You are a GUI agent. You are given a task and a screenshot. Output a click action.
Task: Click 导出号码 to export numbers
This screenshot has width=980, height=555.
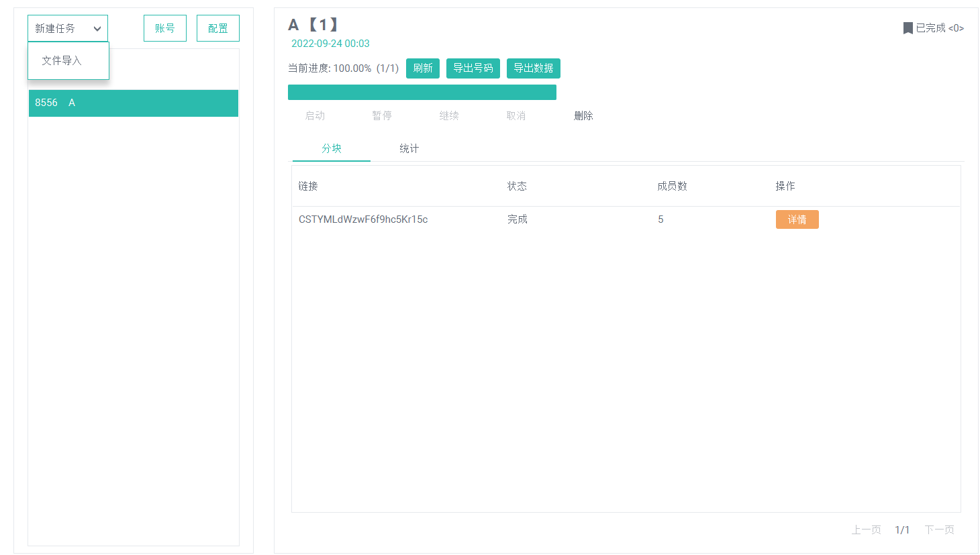click(x=473, y=68)
